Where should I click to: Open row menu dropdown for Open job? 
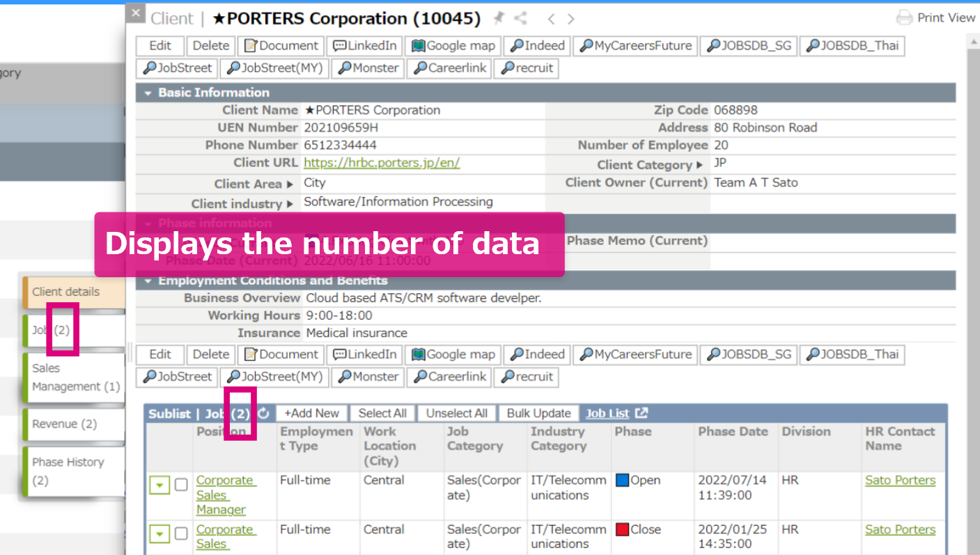pos(160,485)
